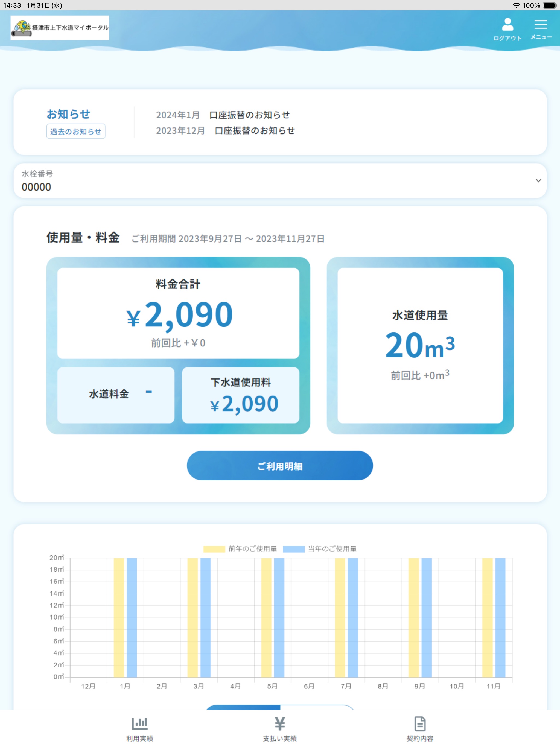Open the 水栓番号 dropdown chevron
Screen dimensions: 560x747
tap(538, 181)
